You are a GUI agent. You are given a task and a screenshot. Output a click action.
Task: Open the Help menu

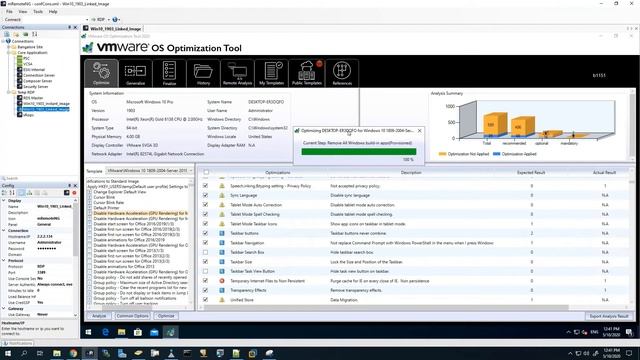pos(53,12)
